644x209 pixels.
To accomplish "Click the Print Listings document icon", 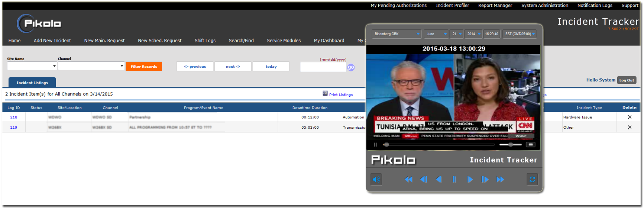I will [325, 93].
